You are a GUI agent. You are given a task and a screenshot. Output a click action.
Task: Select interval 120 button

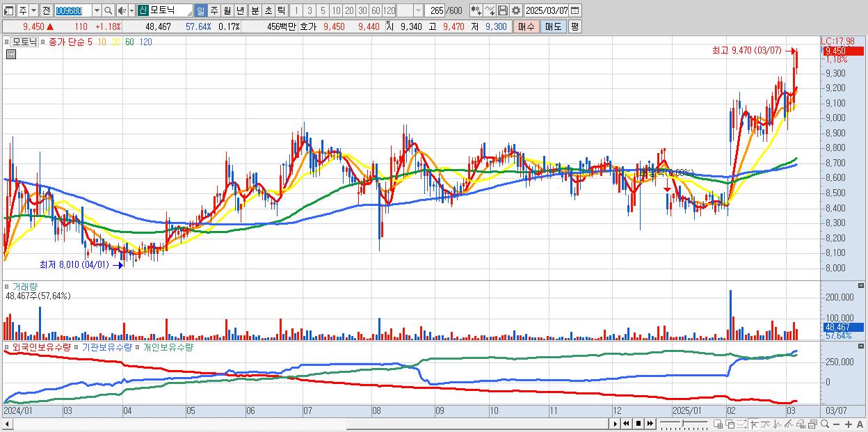pyautogui.click(x=389, y=10)
